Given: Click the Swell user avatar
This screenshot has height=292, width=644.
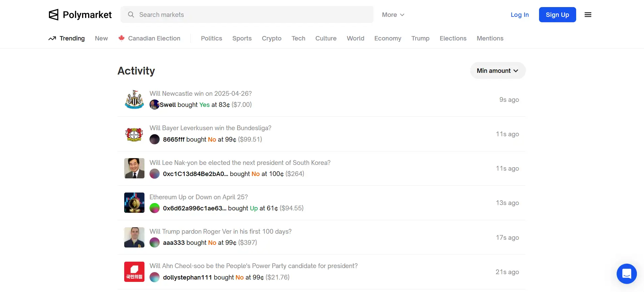Looking at the screenshot, I should tap(154, 105).
